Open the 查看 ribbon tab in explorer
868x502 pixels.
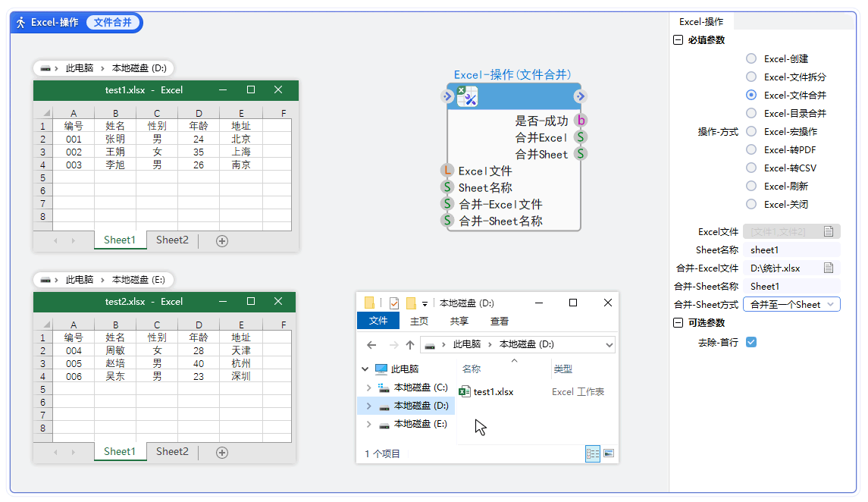point(500,322)
